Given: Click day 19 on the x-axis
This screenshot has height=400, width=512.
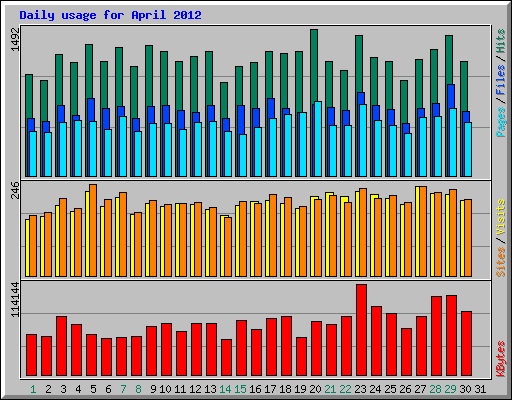Looking at the screenshot, I should 300,389.
